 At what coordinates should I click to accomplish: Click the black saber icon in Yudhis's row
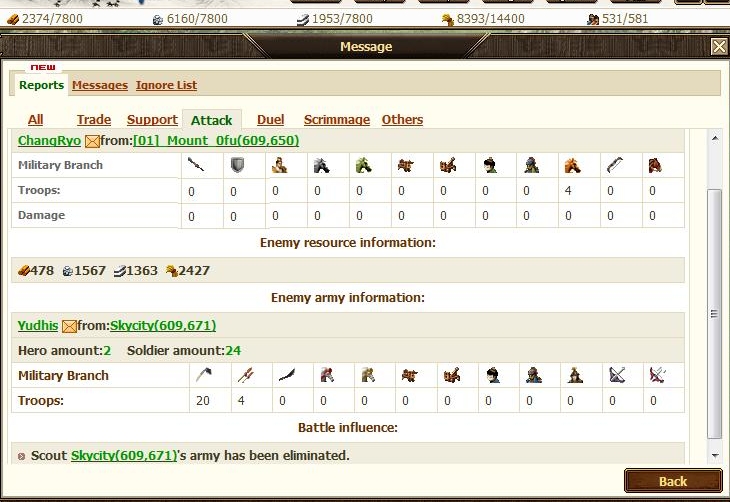pyautogui.click(x=286, y=375)
